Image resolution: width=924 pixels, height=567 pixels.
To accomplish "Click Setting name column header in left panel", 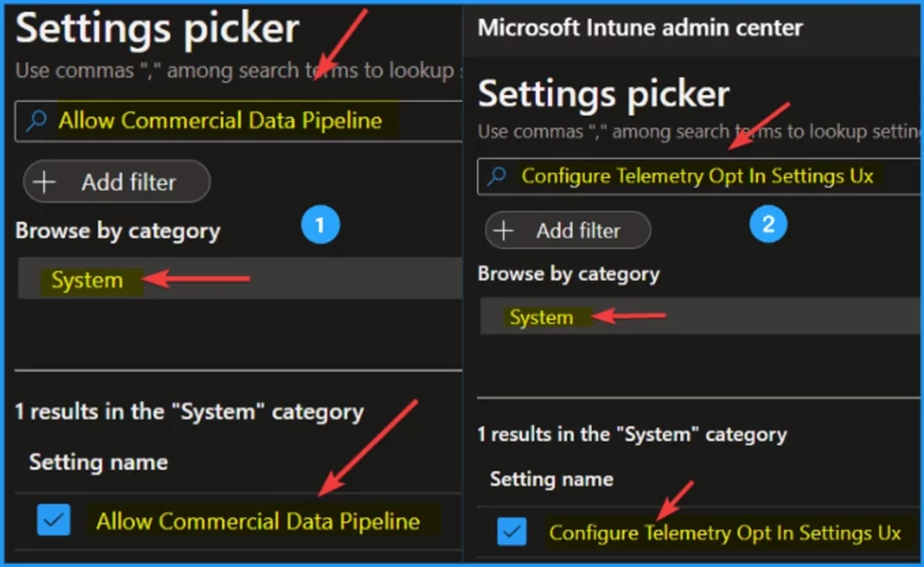I will pyautogui.click(x=98, y=462).
